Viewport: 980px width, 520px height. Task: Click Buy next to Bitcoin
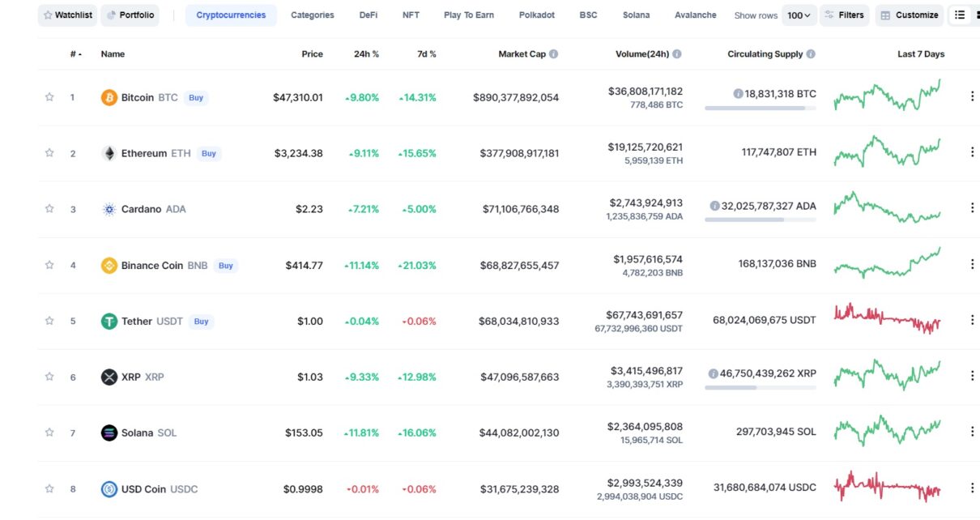tap(196, 98)
